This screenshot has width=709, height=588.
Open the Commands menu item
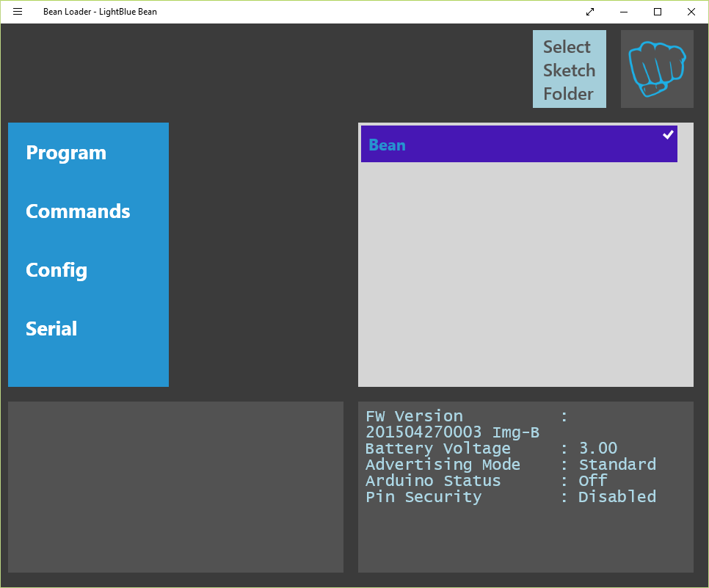coord(78,211)
